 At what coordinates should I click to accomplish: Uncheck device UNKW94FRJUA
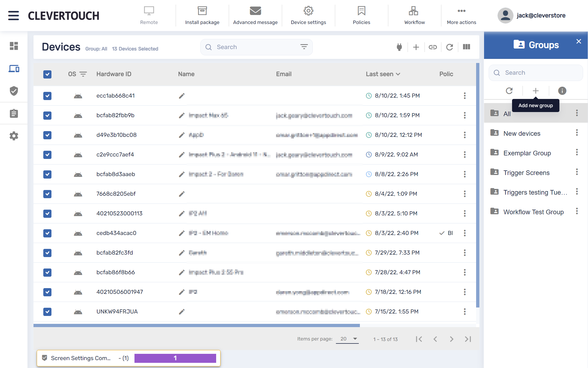[x=47, y=312]
